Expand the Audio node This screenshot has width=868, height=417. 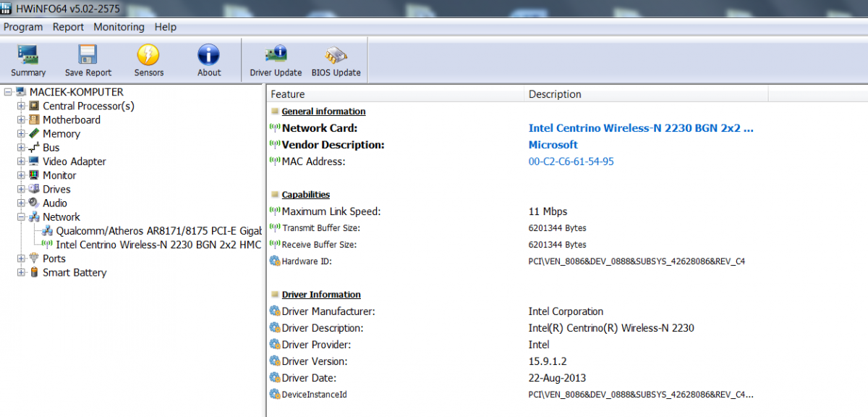(x=21, y=203)
